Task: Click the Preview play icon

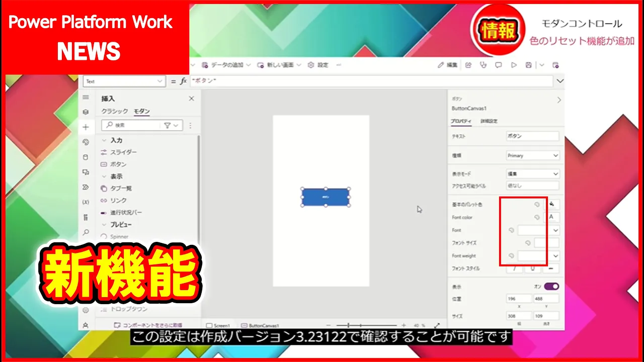Action: point(514,65)
